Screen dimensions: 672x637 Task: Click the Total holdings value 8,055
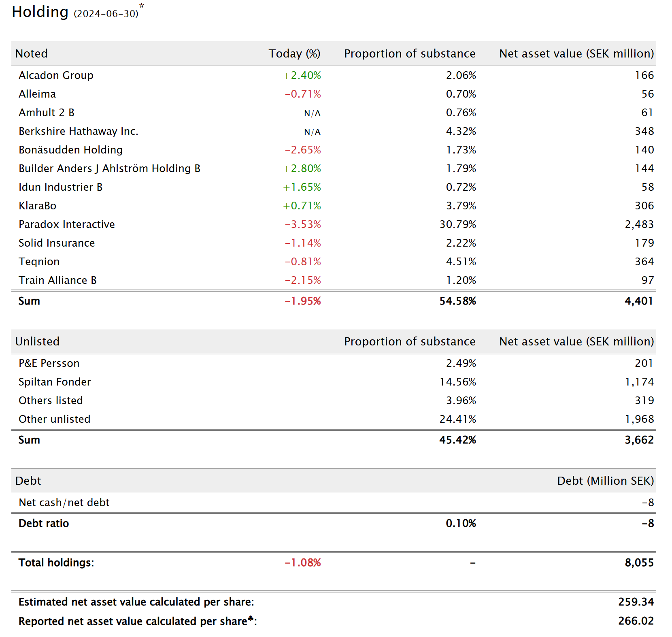point(639,562)
